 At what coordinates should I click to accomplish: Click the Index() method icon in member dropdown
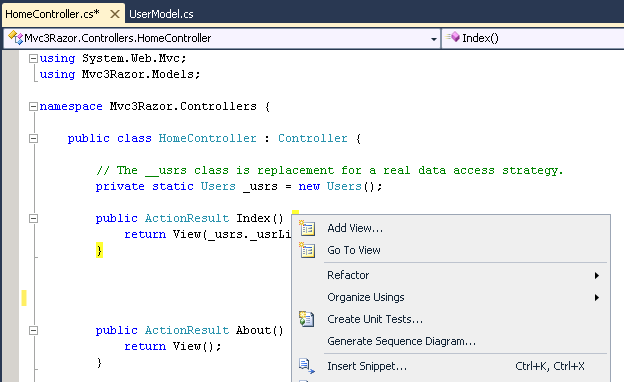[453, 37]
